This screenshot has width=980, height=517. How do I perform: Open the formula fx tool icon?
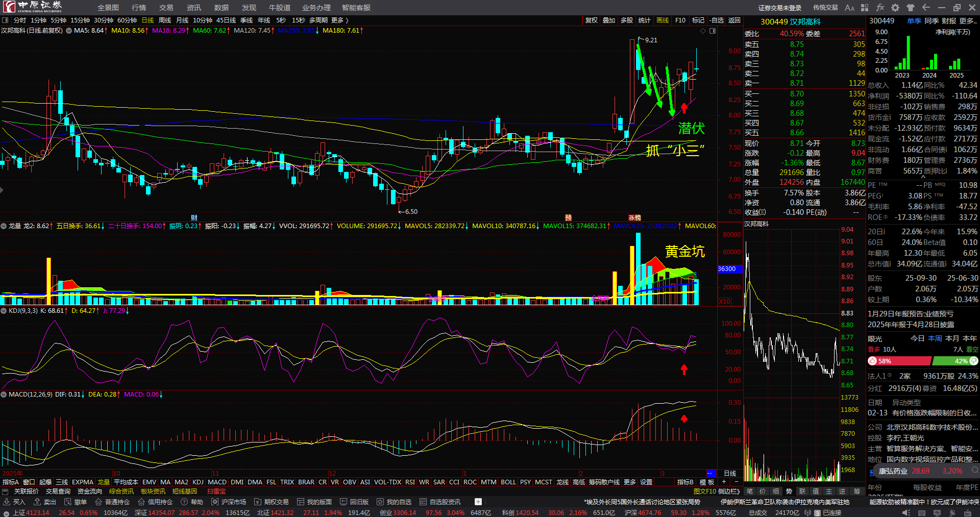(x=880, y=8)
